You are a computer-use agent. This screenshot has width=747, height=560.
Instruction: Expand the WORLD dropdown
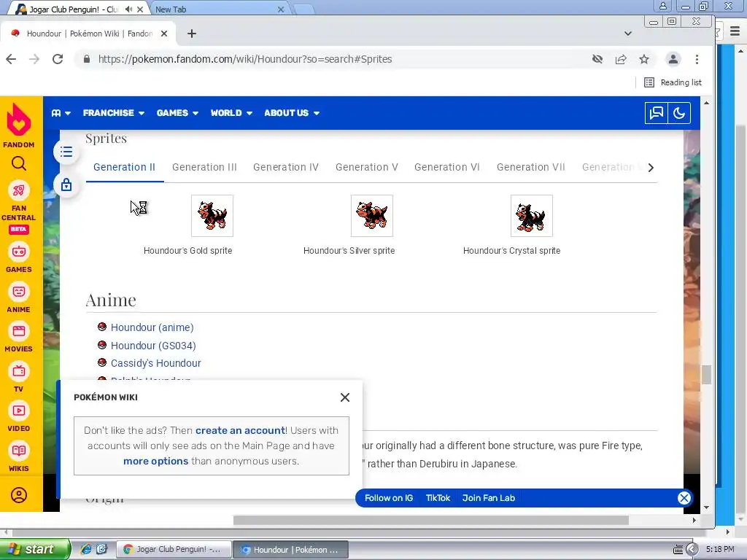(x=231, y=113)
